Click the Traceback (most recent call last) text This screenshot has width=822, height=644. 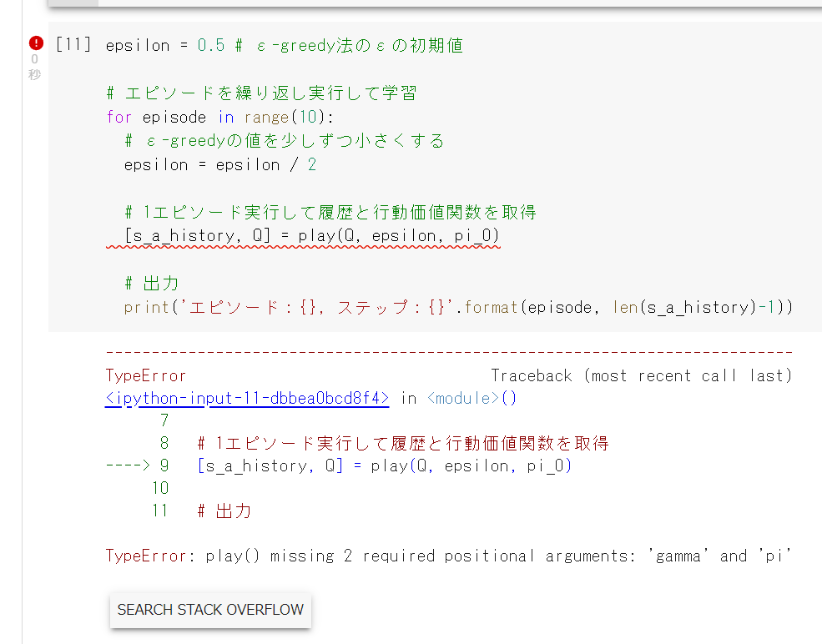[x=641, y=376]
